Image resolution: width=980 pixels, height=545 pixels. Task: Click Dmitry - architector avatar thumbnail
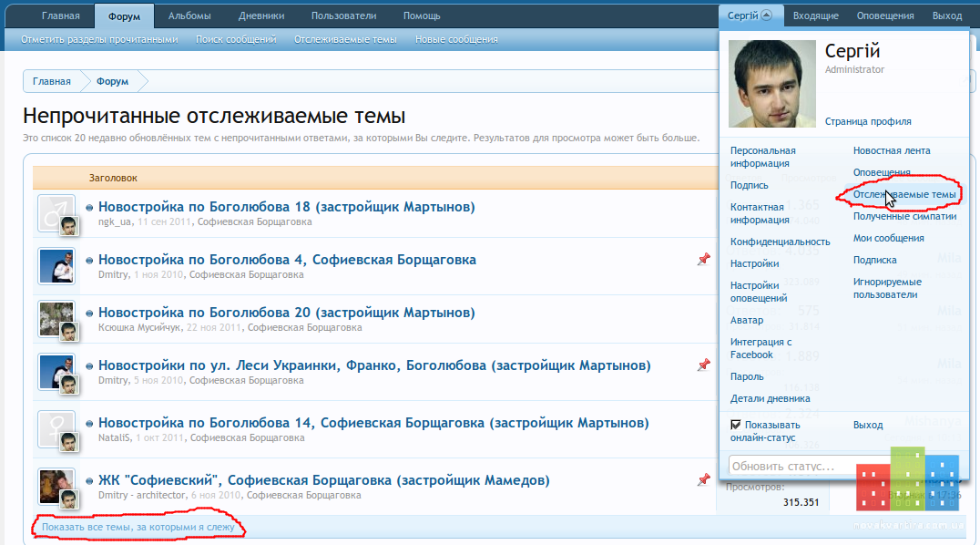click(56, 487)
